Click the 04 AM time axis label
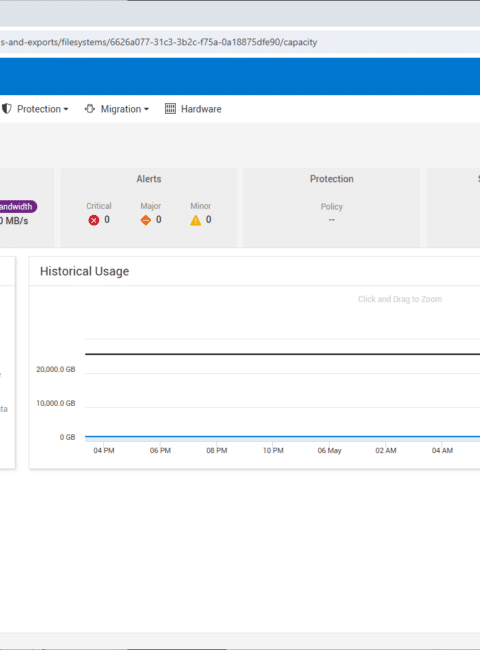The image size is (480, 650). pos(442,450)
